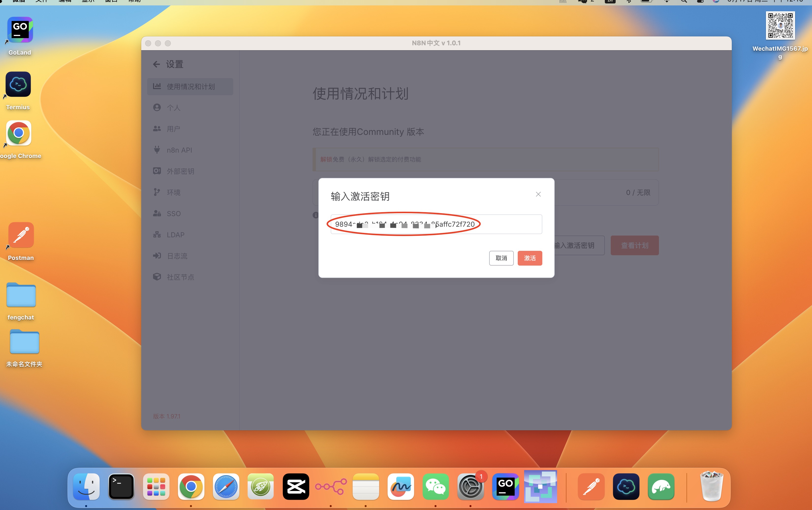
Task: Open Safari from the dock
Action: point(226,486)
